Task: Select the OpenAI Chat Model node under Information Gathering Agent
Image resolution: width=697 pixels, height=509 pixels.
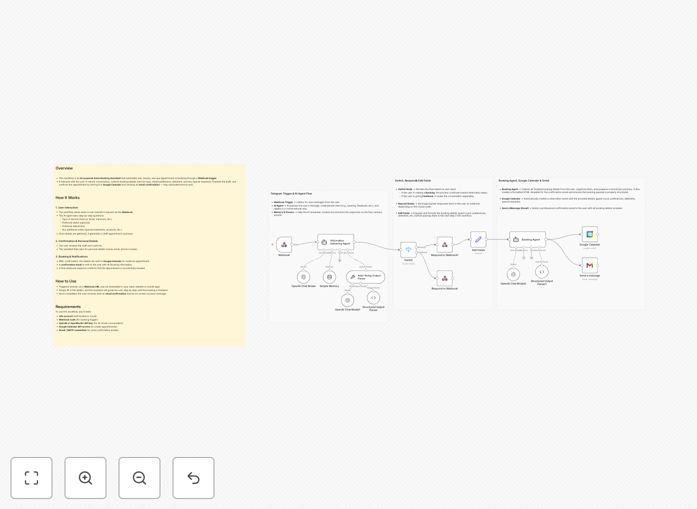Action: [x=303, y=277]
